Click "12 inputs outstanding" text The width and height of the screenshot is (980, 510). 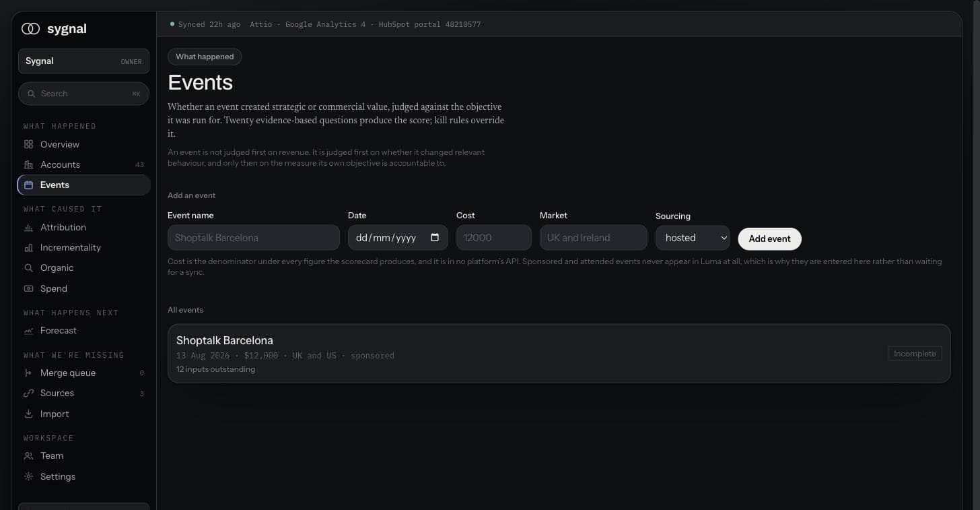click(215, 369)
